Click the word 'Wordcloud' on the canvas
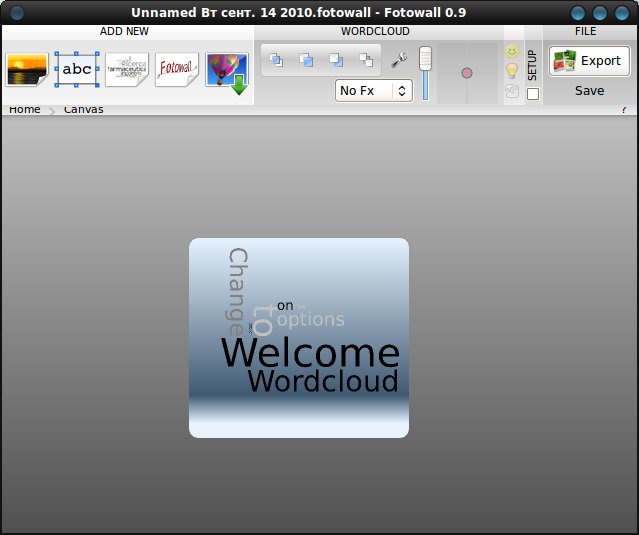Viewport: 639px width, 535px height. click(x=323, y=381)
